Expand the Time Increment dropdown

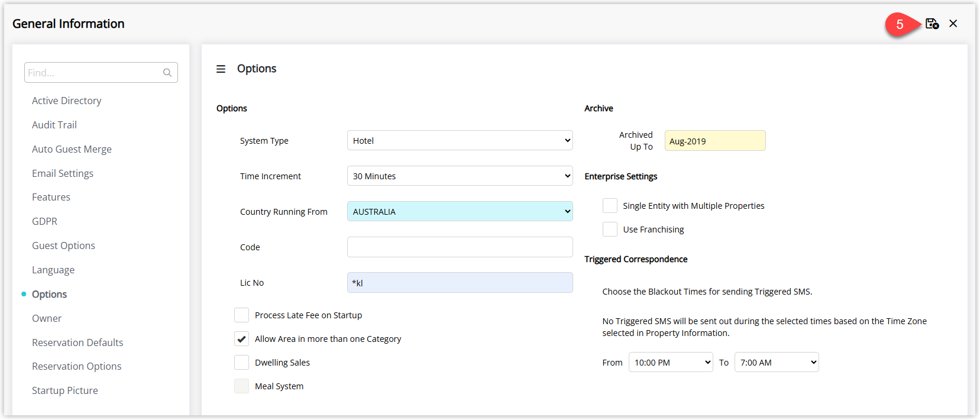coord(460,176)
